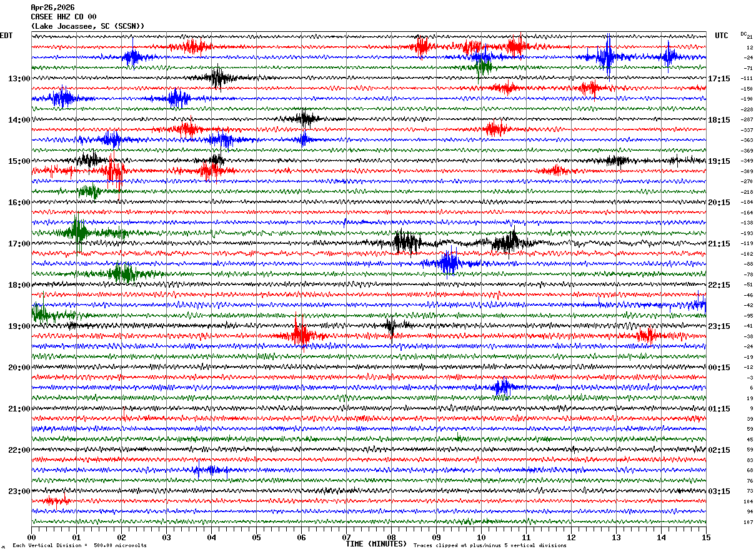Click the "EDT" timezone label

pyautogui.click(x=6, y=36)
